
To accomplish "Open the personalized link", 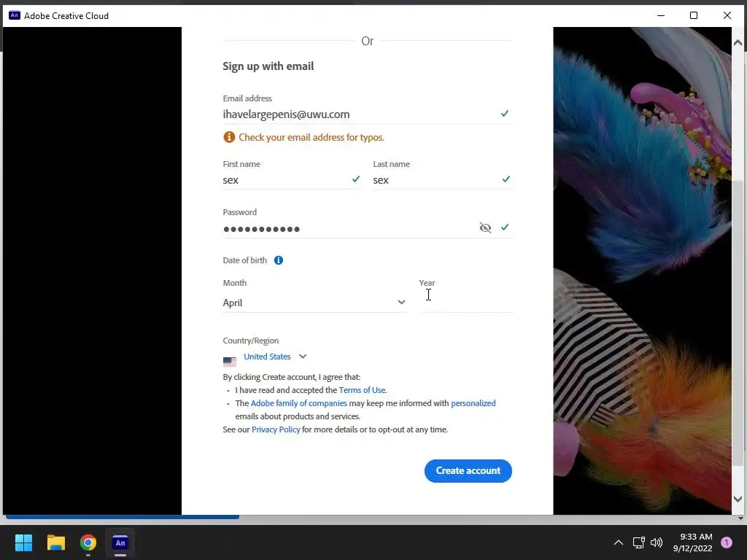I will [x=473, y=403].
